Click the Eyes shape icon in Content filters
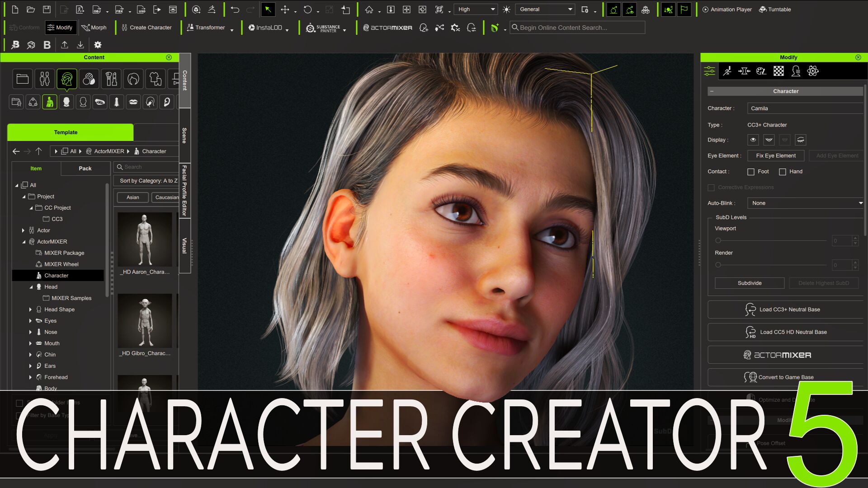The width and height of the screenshot is (868, 488). tap(100, 102)
